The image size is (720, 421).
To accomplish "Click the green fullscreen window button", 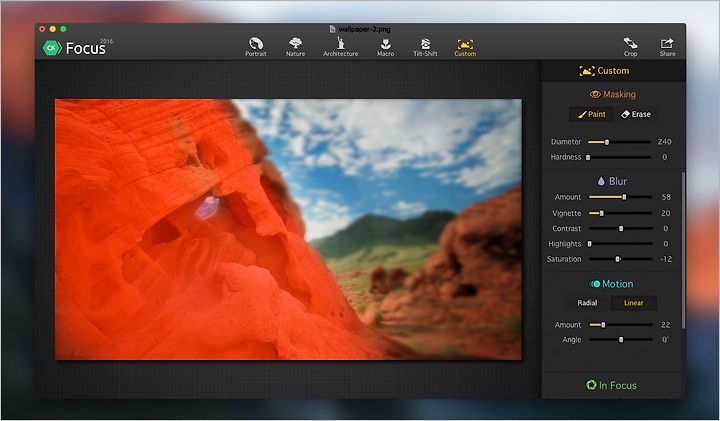I will [63, 29].
